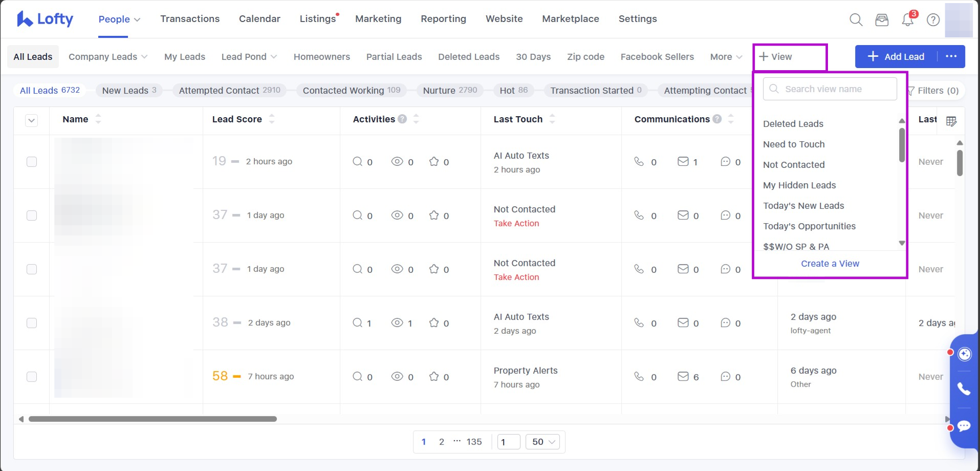Open the help question mark icon
Viewport: 980px width, 471px height.
(933, 20)
